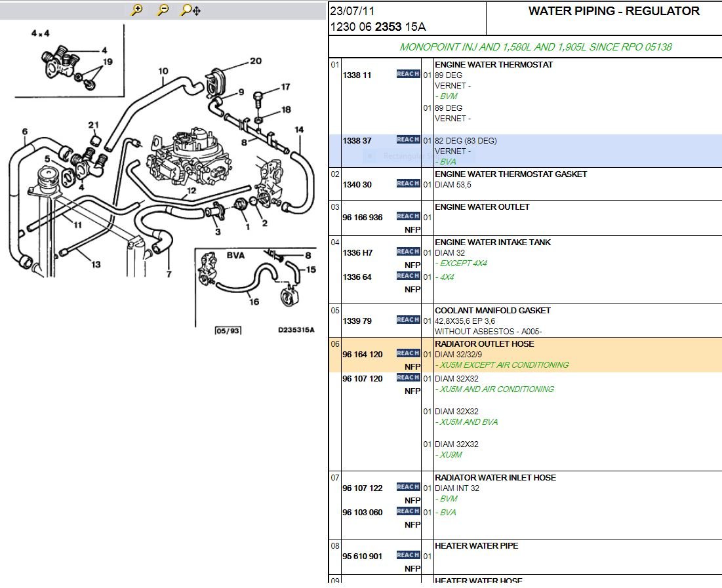
Task: Click the 82 DEG (83 DEG) description
Action: tap(466, 141)
